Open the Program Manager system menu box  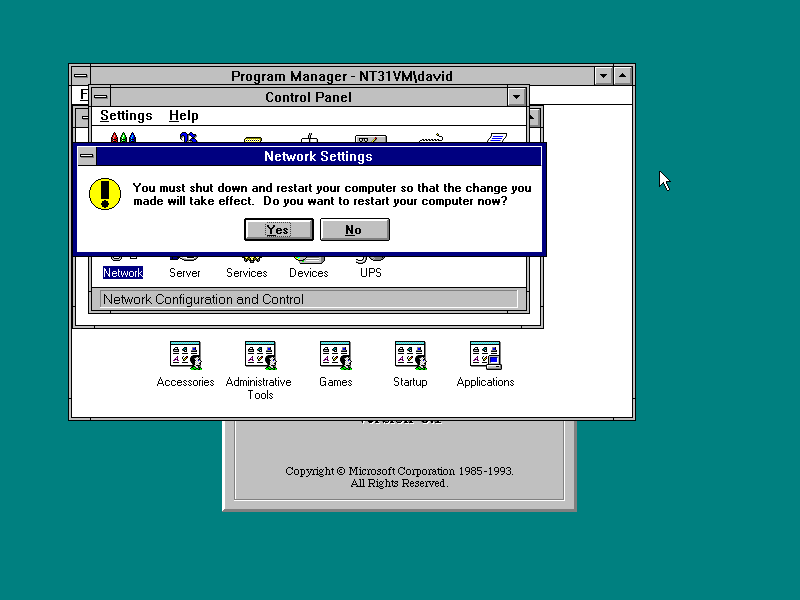(x=81, y=76)
